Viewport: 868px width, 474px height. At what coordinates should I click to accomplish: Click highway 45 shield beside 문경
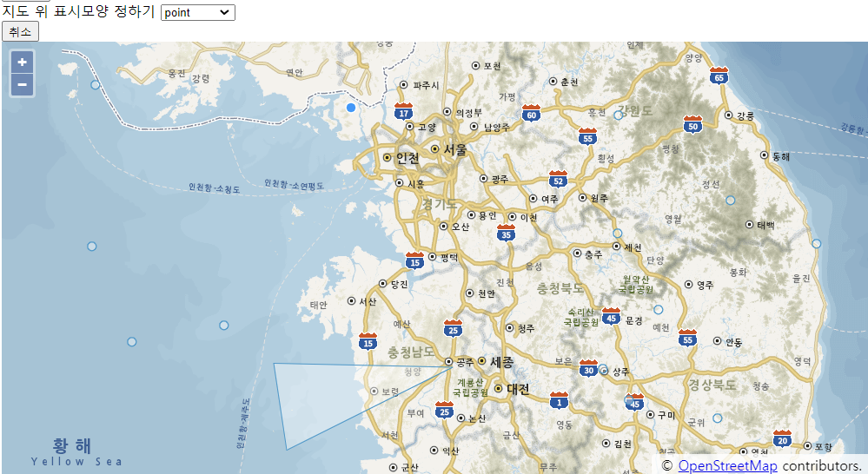611,316
